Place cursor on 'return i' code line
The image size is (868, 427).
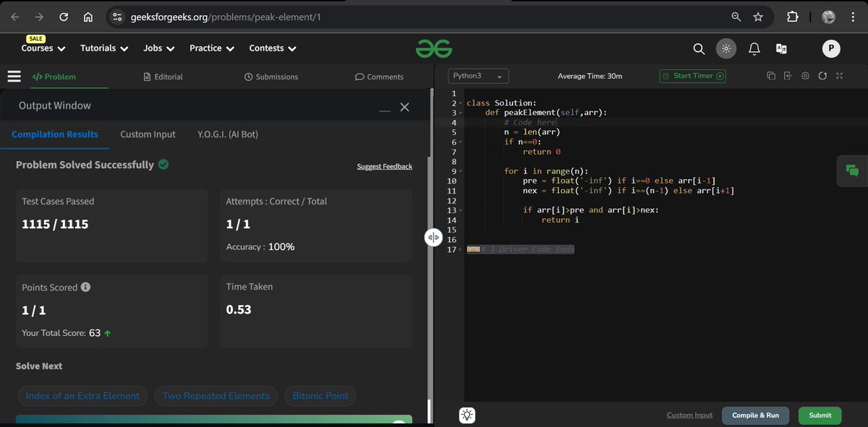(560, 220)
